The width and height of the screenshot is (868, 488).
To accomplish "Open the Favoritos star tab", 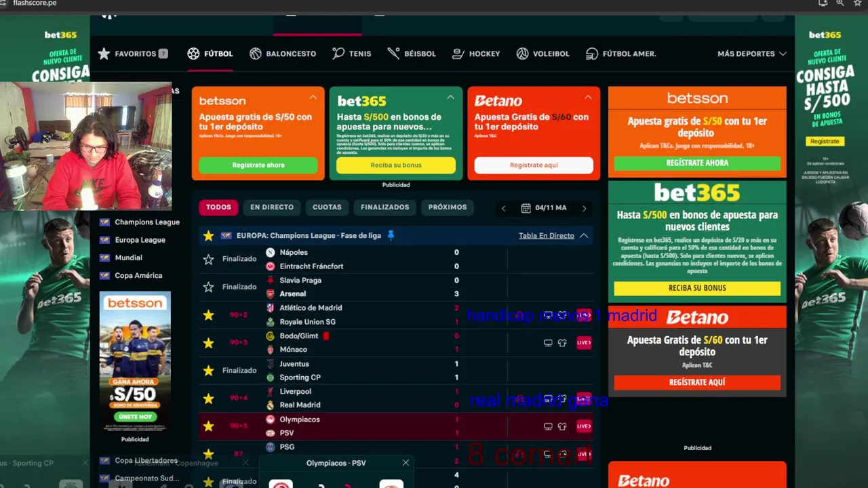I will [132, 54].
